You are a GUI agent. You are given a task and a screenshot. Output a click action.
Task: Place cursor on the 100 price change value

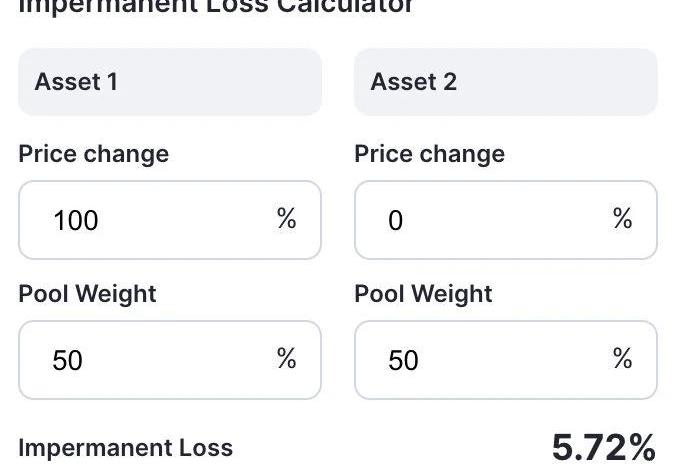click(76, 220)
